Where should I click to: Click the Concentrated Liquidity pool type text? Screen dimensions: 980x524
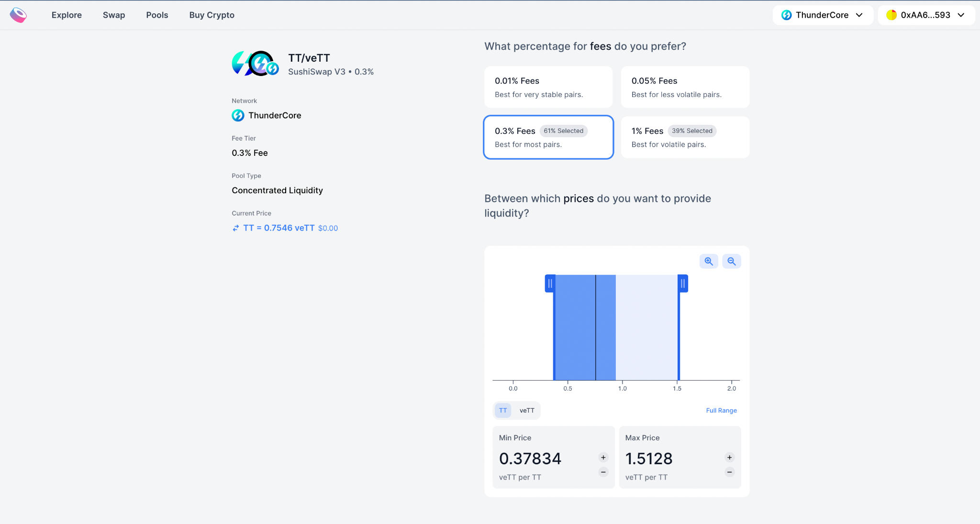[x=277, y=190]
